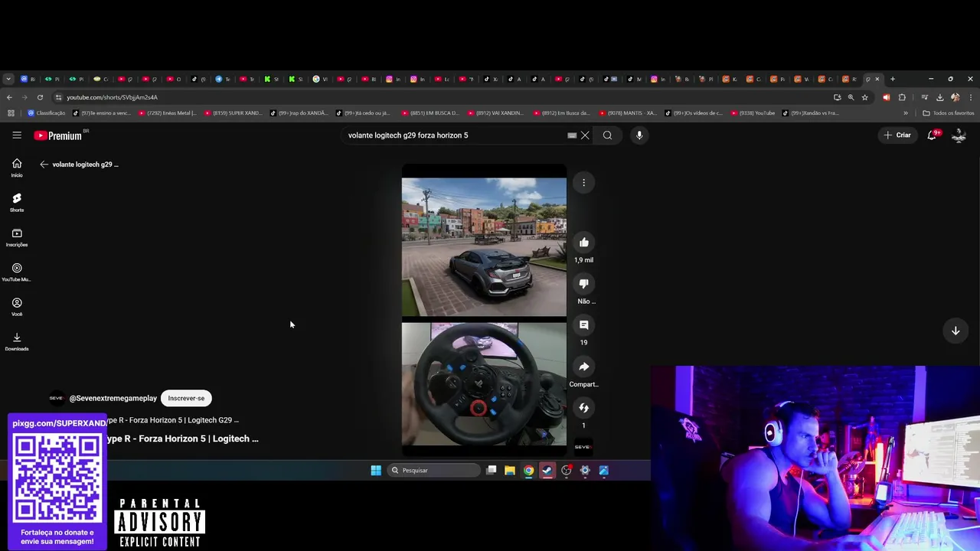Open the on-screen keyboard icon in search box
Screen dimensions: 980x551
pyautogui.click(x=572, y=135)
